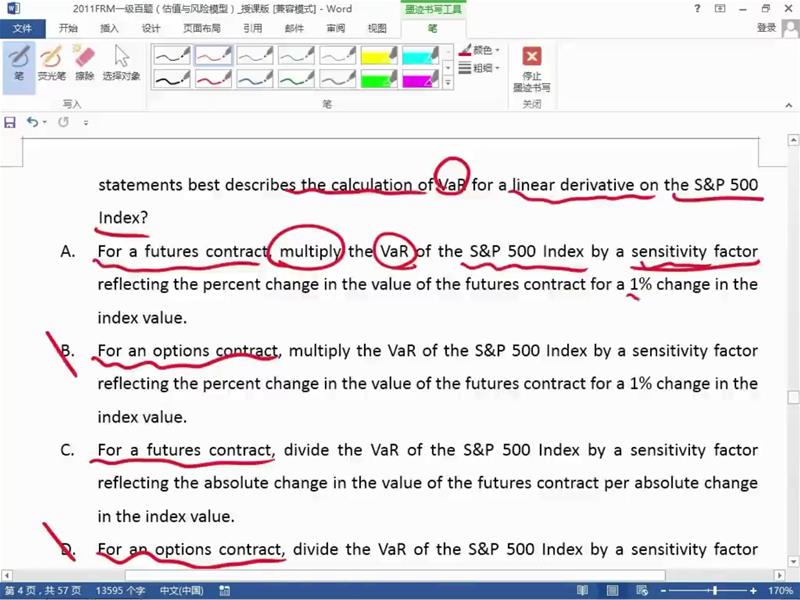Click the zoom slider handle
800x600 pixels.
tap(715, 591)
